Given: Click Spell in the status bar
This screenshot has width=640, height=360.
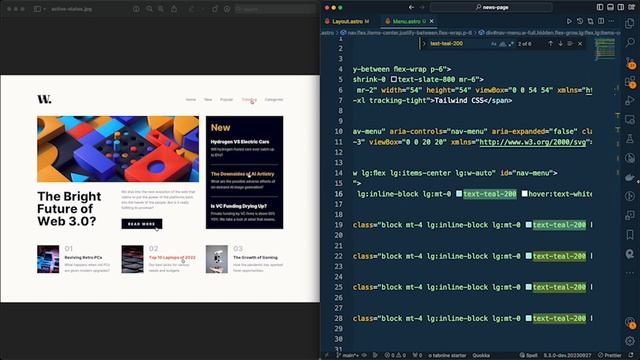Looking at the screenshot, I should pos(528,355).
